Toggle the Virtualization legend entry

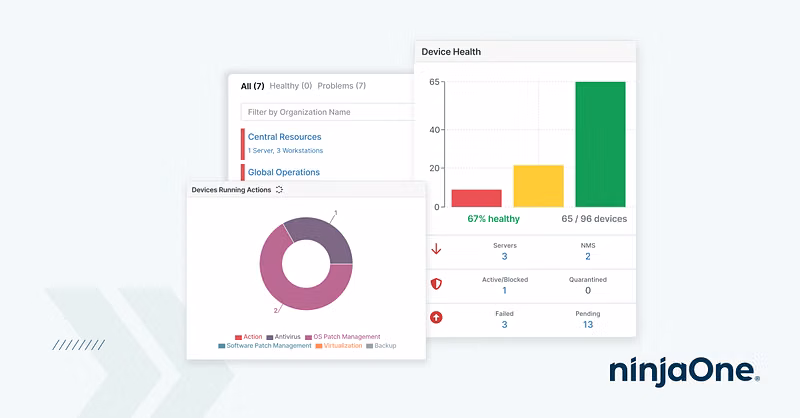tap(339, 346)
